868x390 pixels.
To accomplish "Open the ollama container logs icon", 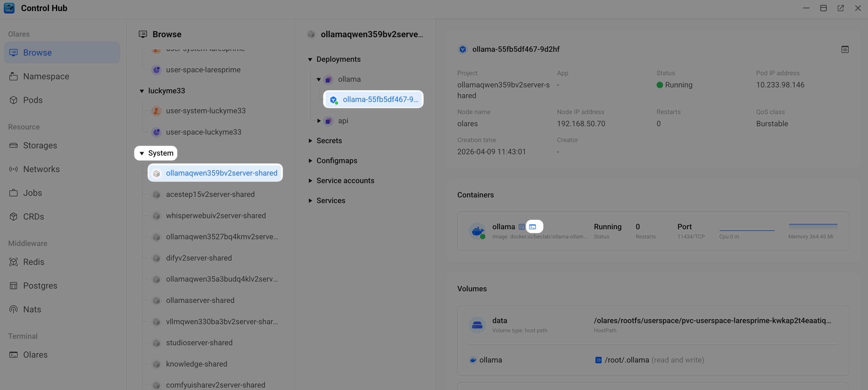I will pos(521,227).
